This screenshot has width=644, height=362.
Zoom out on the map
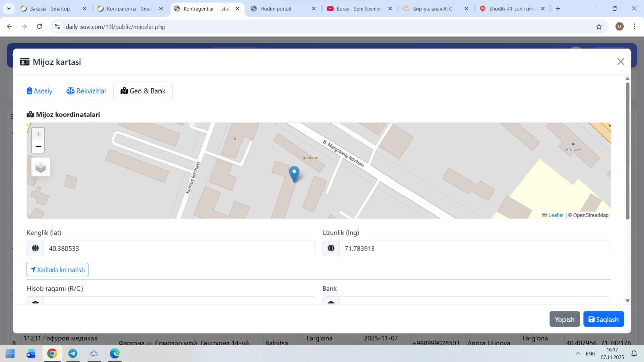pyautogui.click(x=38, y=147)
